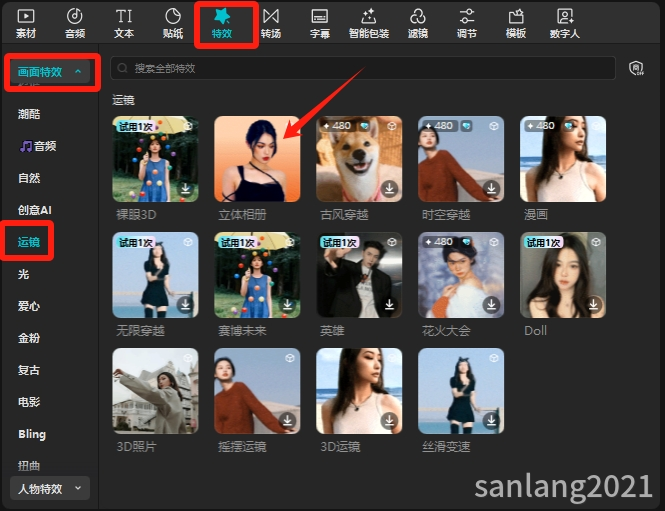Switch to the 字幕 subtitles tab

point(320,24)
